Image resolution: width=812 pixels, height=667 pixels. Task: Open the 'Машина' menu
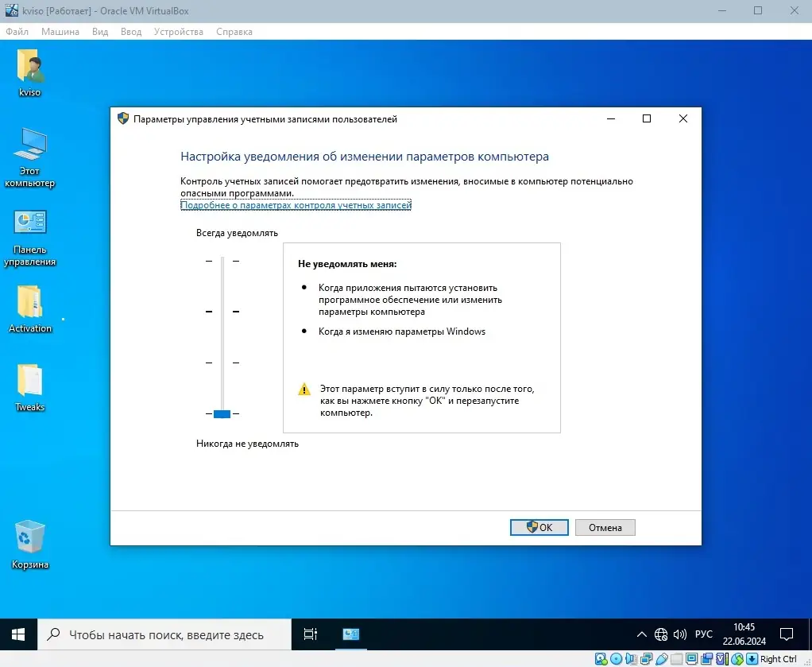point(60,32)
